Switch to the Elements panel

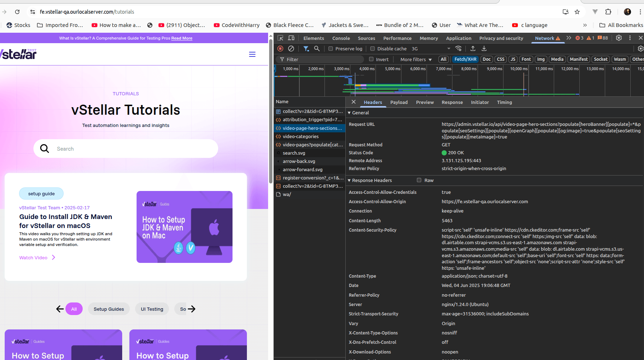313,38
